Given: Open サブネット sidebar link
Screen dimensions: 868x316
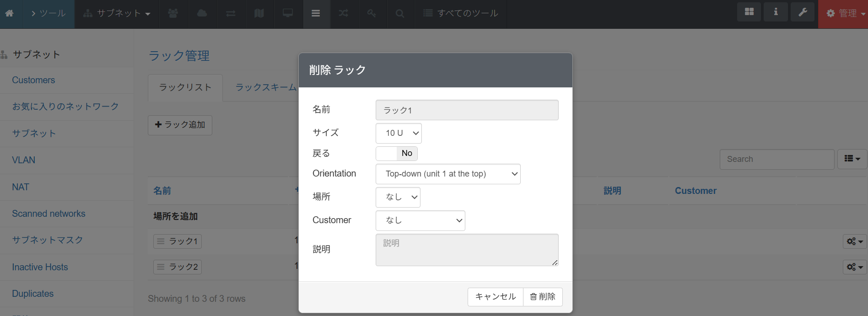Looking at the screenshot, I should [x=34, y=134].
